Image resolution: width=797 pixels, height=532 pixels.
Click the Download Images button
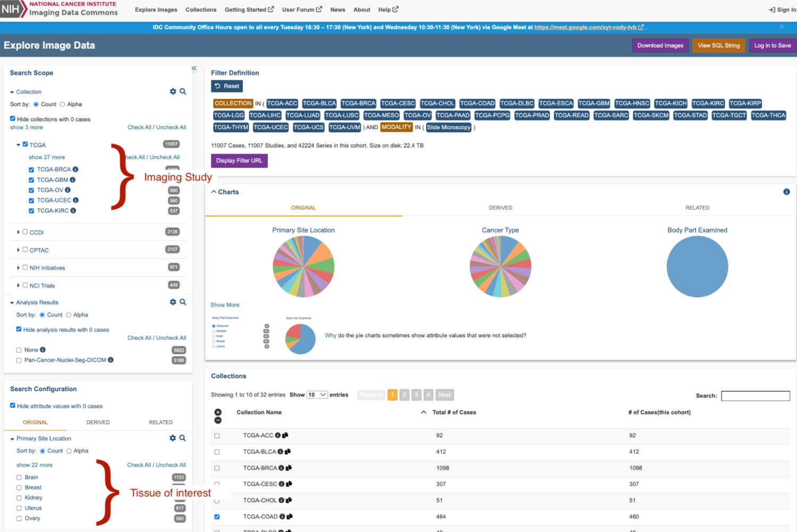click(x=660, y=45)
